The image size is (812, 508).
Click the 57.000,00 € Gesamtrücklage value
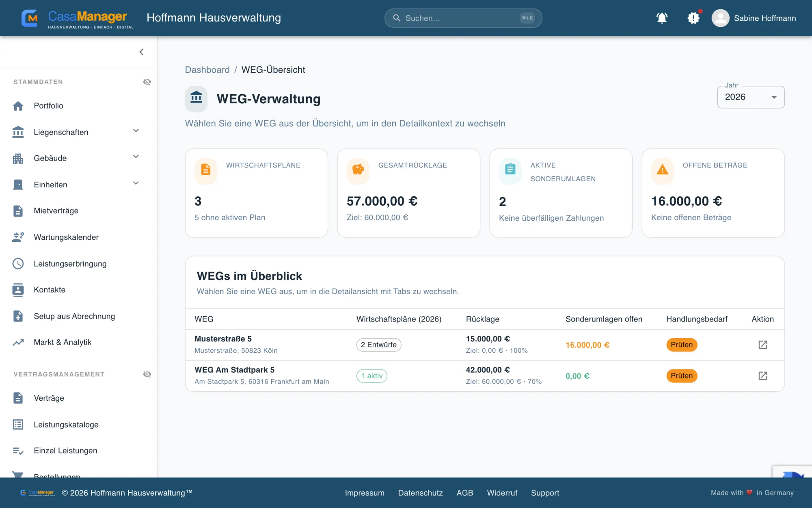pos(382,201)
